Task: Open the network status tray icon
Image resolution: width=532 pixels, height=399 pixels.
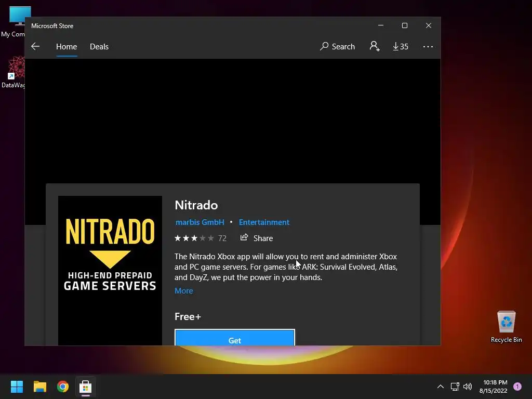Action: (x=455, y=387)
